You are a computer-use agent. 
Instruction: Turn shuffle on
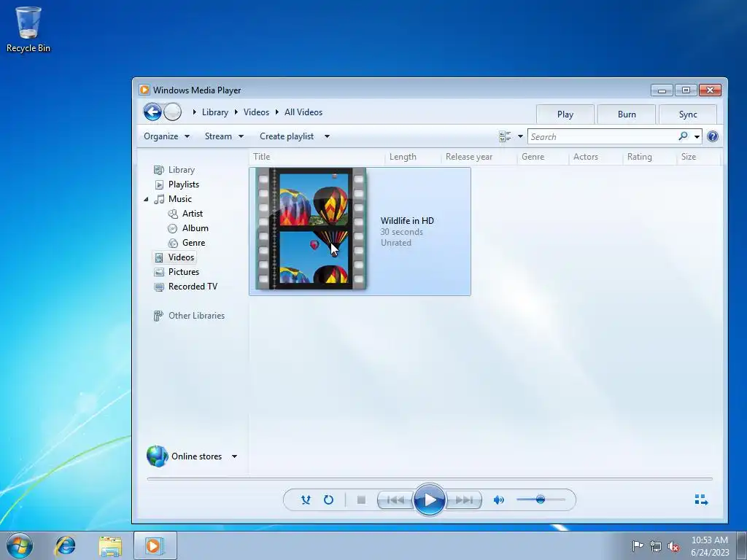point(306,499)
